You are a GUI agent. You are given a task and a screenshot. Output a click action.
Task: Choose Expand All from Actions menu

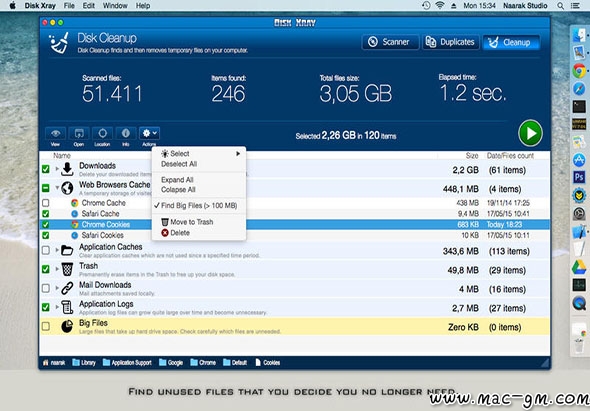point(199,180)
